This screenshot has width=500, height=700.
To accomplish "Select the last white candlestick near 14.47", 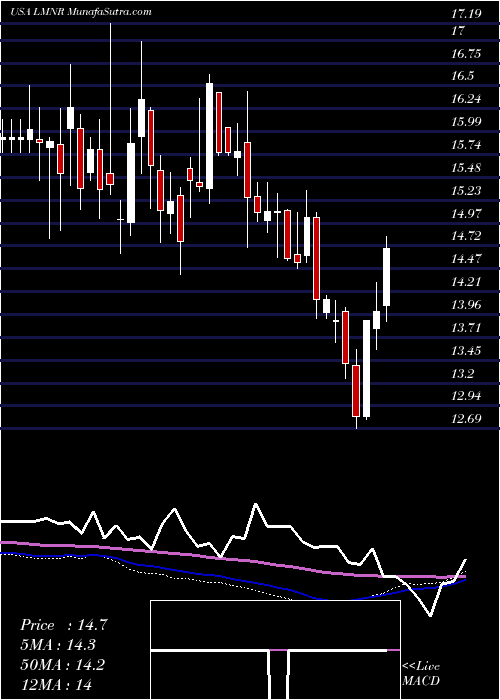I will pyautogui.click(x=387, y=277).
